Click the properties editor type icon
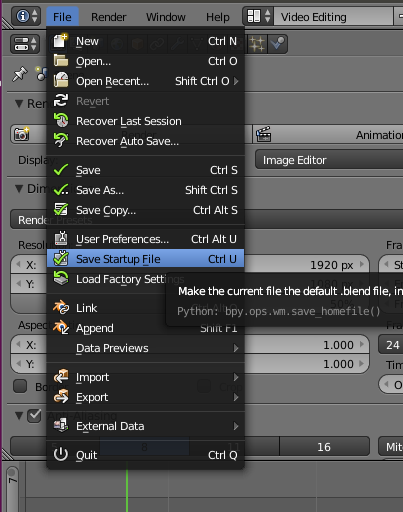 tap(25, 44)
